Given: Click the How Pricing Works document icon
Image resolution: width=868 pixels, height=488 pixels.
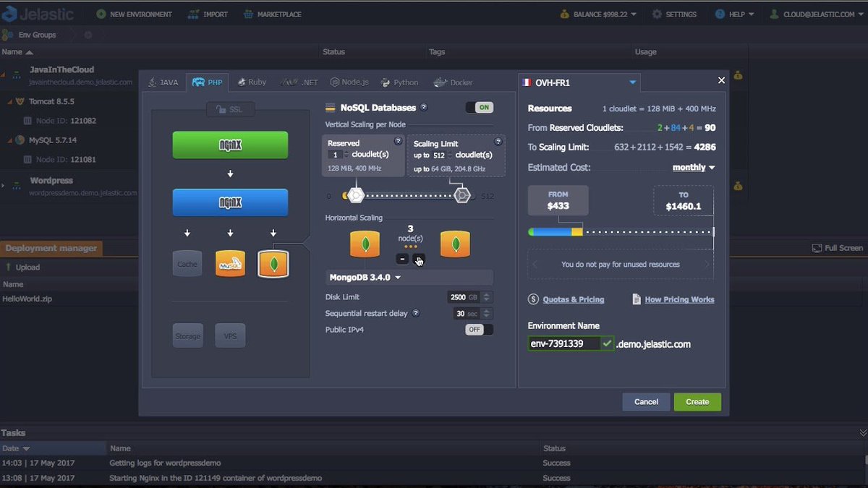Looking at the screenshot, I should (x=637, y=299).
